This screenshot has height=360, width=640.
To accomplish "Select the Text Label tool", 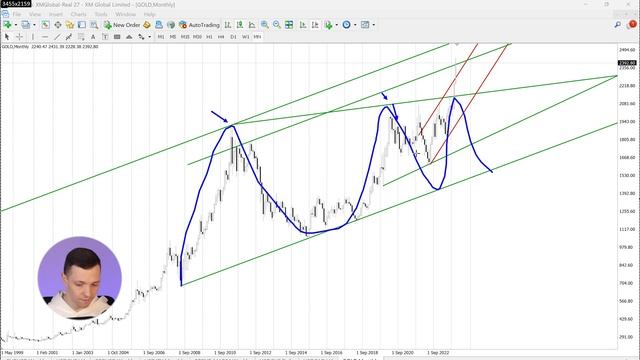I will (105, 37).
